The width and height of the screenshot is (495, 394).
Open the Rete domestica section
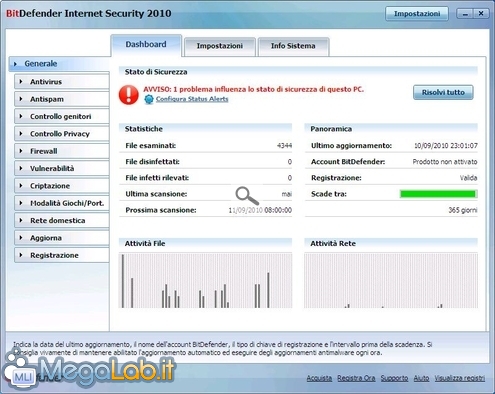(62, 220)
